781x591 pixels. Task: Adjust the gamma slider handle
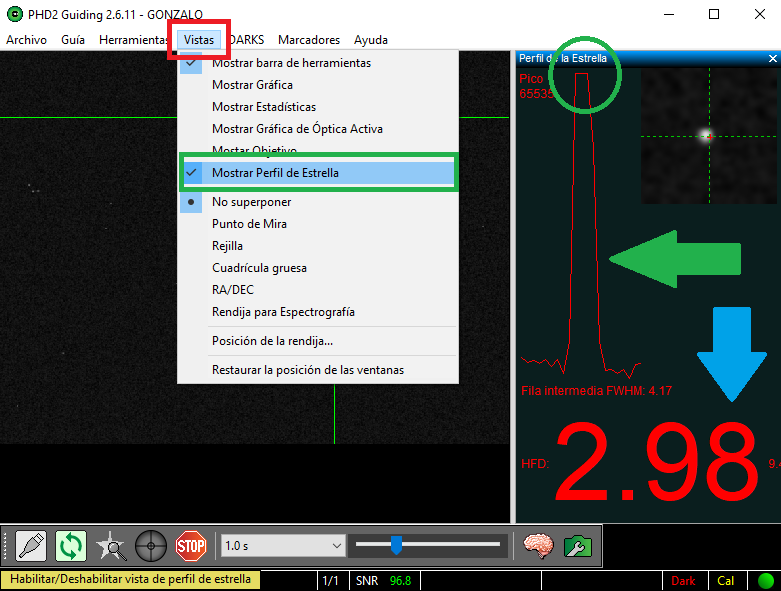[x=396, y=545]
